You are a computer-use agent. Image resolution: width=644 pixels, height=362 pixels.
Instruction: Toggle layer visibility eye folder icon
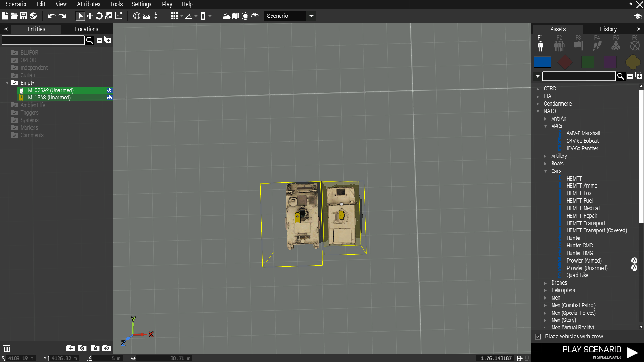[107, 348]
